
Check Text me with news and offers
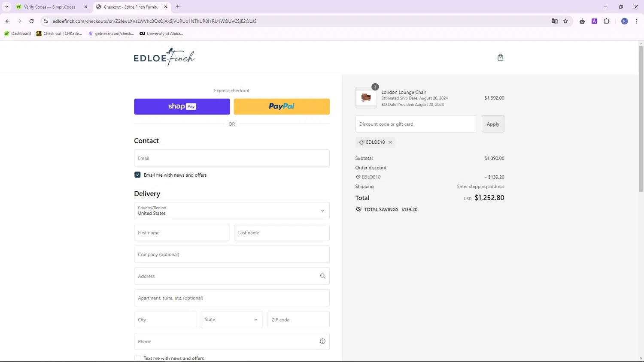click(x=137, y=358)
